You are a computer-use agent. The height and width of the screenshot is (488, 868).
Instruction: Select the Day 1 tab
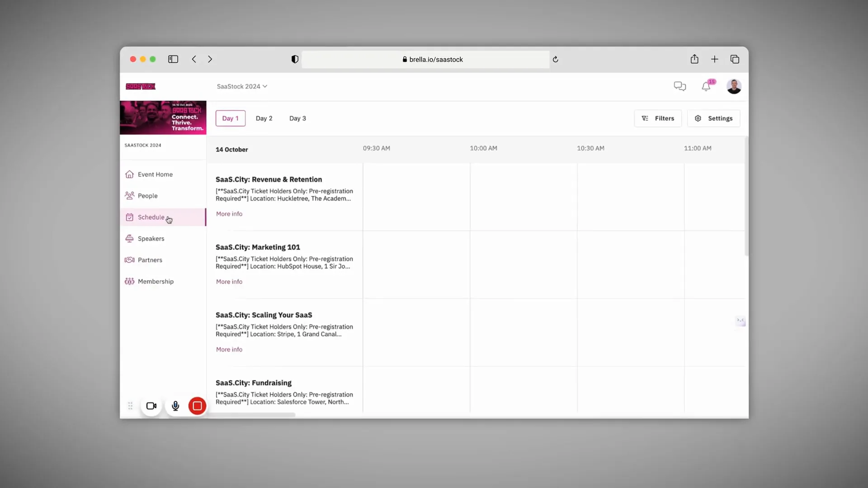231,118
